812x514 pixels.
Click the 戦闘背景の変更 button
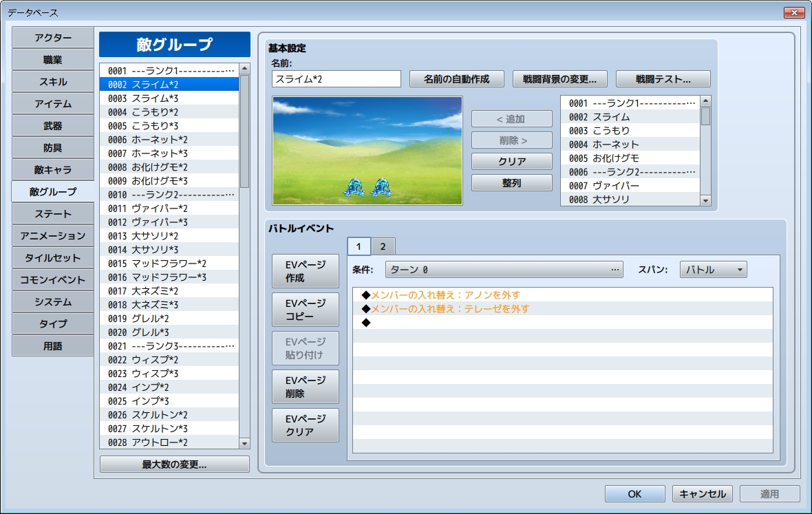coord(559,78)
